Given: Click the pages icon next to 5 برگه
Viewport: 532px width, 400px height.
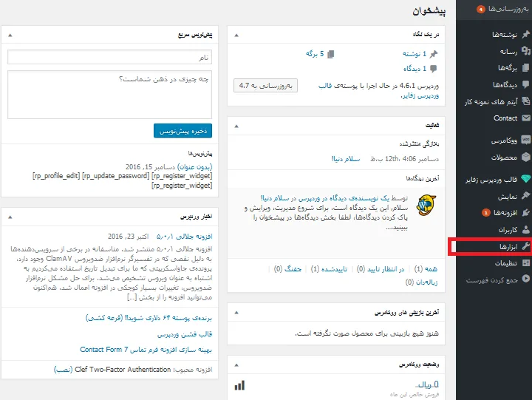Looking at the screenshot, I should 331,54.
